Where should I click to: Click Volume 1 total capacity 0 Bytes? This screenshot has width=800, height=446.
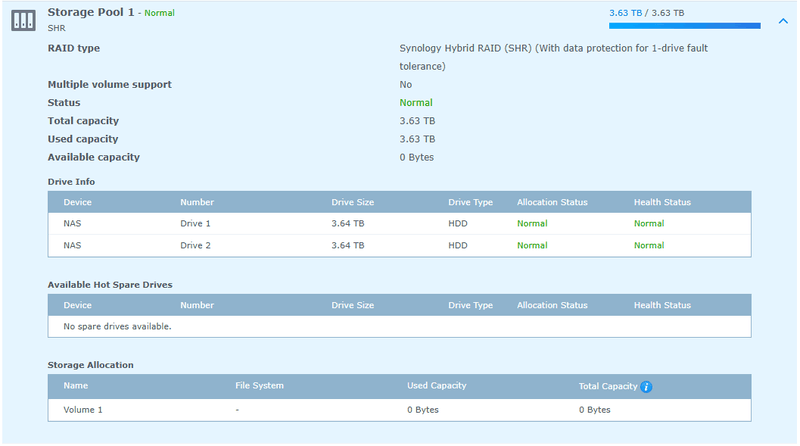click(x=594, y=410)
